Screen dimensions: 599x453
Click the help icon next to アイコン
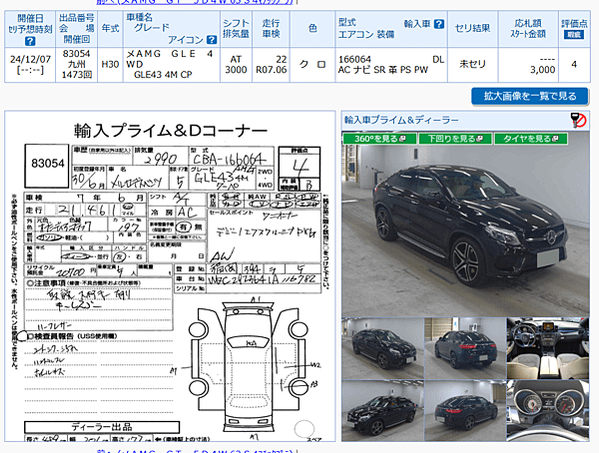click(211, 40)
